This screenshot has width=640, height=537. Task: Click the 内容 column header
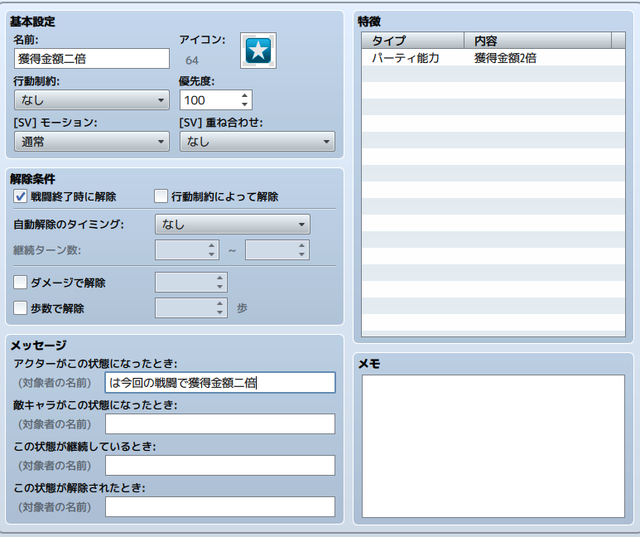click(538, 40)
